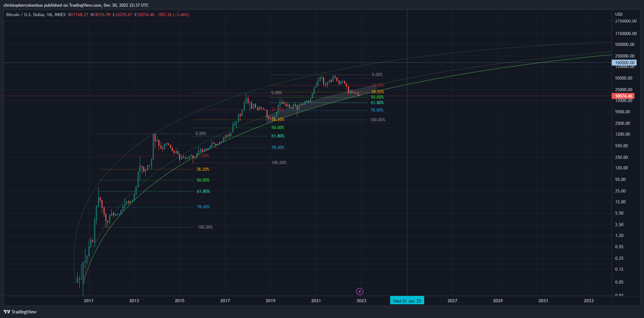Click the 2017 year label on the time axis
Image resolution: width=644 pixels, height=318 pixels.
pos(225,300)
